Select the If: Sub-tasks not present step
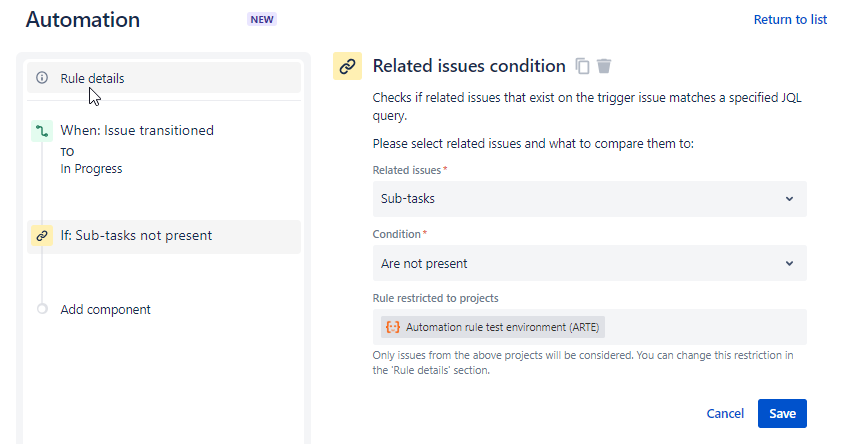Viewport: 846px width, 444px height. [x=164, y=236]
